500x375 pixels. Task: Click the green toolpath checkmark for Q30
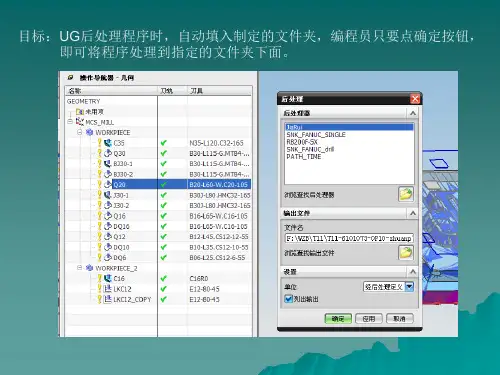click(x=164, y=153)
